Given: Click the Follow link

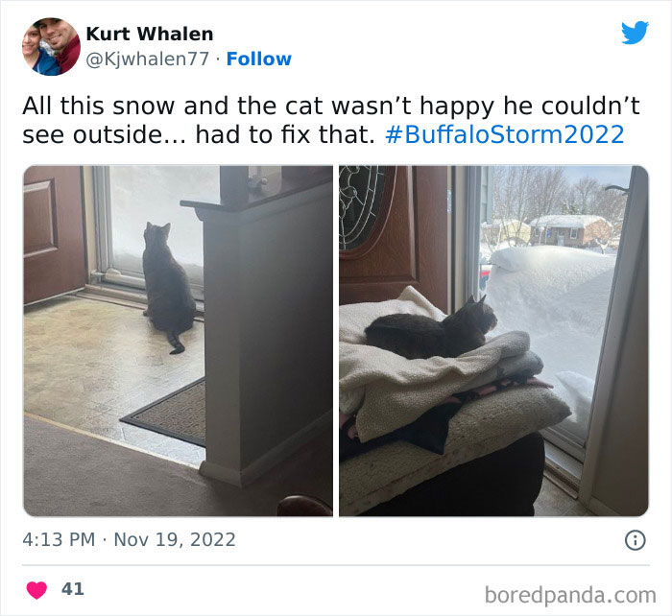Looking at the screenshot, I should (x=259, y=59).
